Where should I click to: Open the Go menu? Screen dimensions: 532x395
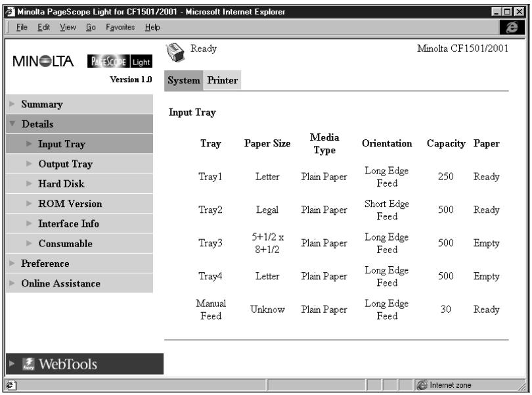click(91, 27)
